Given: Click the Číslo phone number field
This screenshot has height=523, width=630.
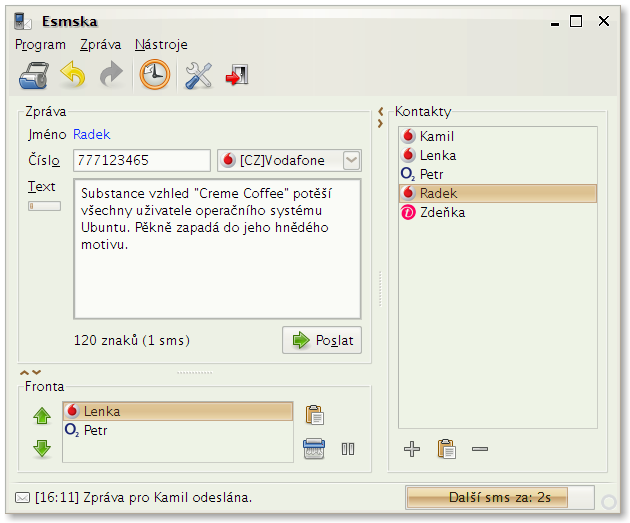Looking at the screenshot, I should [142, 161].
